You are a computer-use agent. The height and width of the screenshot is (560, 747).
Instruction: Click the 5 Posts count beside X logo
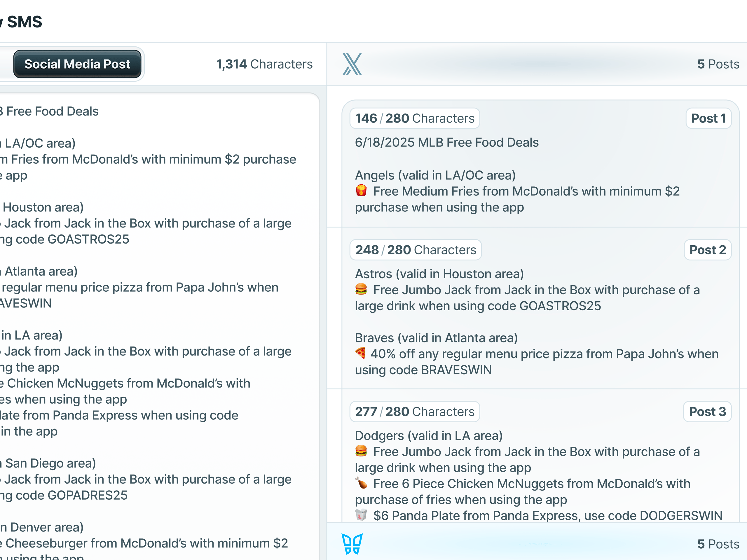[x=718, y=64]
